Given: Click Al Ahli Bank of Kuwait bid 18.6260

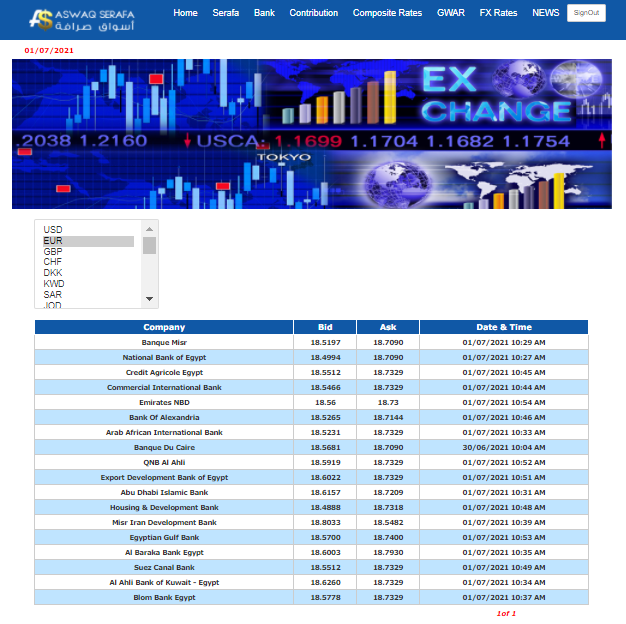Looking at the screenshot, I should [325, 582].
